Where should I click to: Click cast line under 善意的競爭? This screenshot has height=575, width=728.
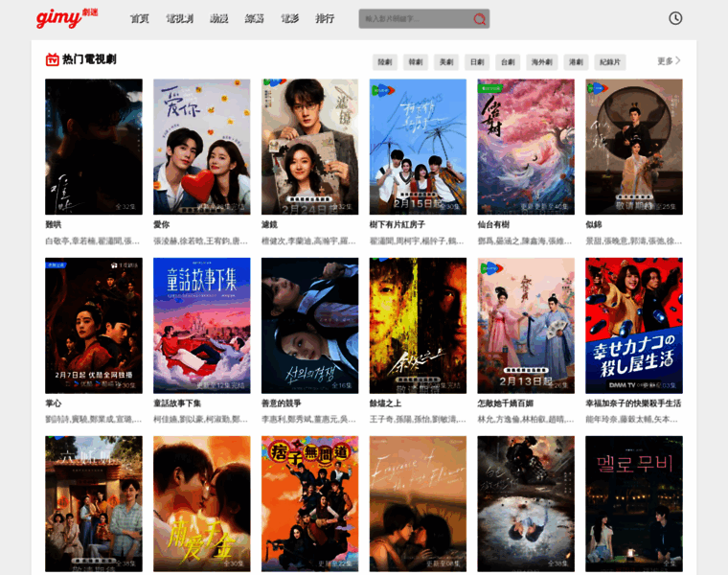(x=308, y=420)
